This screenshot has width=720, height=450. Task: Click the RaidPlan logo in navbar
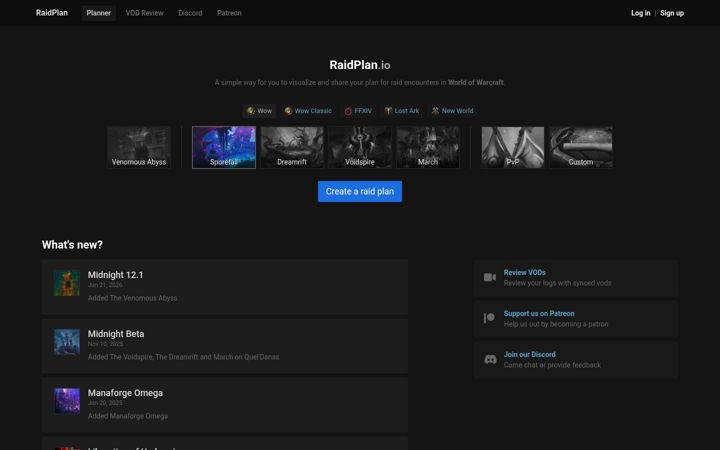pos(51,13)
